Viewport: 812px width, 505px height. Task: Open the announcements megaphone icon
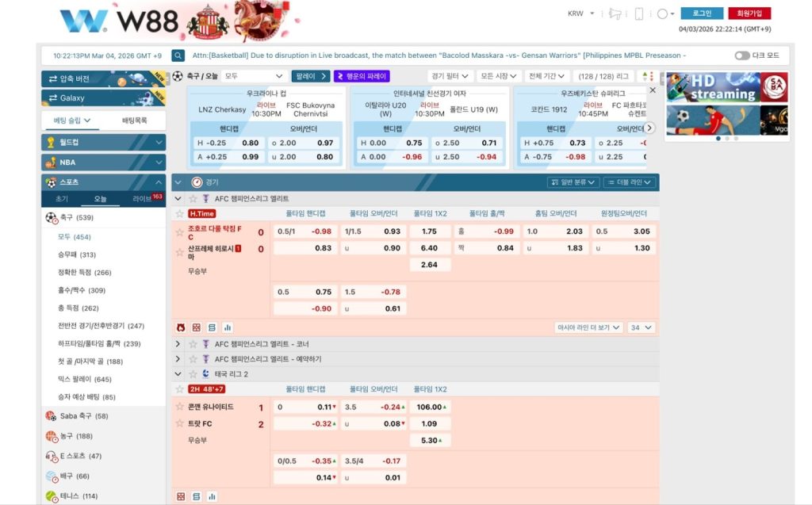tap(615, 14)
